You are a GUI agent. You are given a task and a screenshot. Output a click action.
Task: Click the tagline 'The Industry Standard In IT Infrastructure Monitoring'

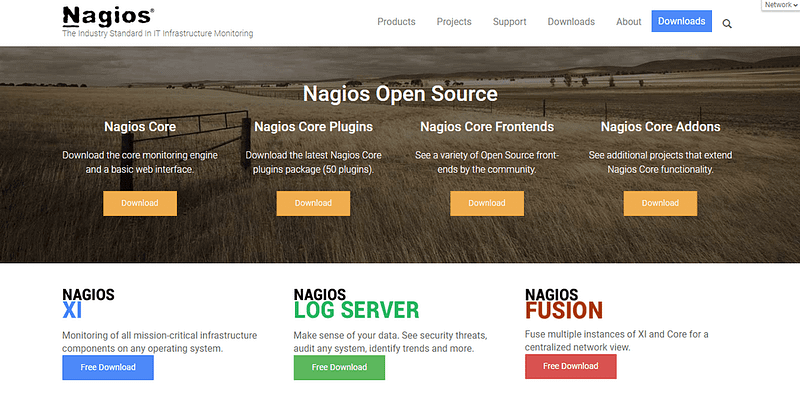tap(158, 34)
